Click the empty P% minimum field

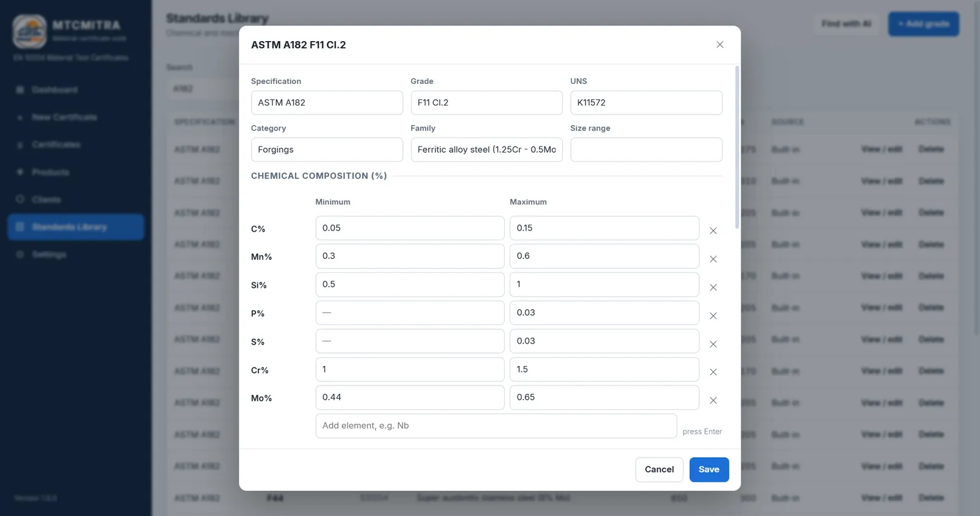point(410,313)
